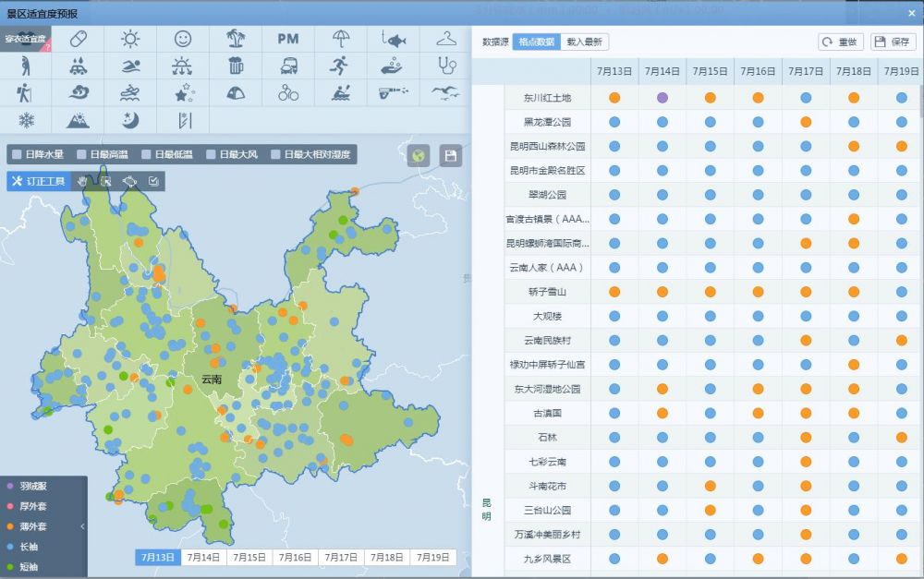
Task: Click the floppy disk icon above map
Action: coord(451,155)
